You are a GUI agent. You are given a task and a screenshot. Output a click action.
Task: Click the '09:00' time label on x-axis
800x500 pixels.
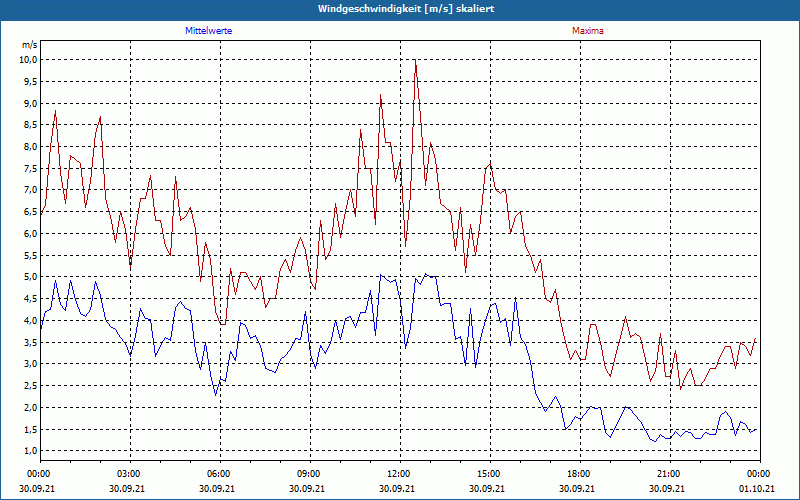[310, 474]
